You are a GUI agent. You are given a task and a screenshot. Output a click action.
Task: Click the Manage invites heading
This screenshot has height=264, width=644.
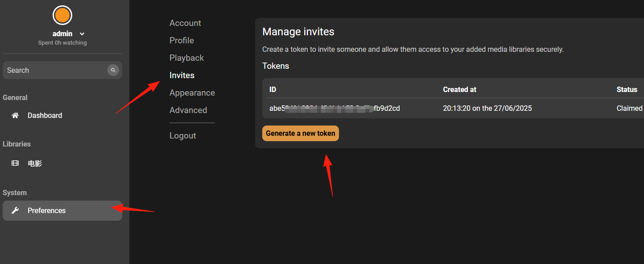[298, 32]
